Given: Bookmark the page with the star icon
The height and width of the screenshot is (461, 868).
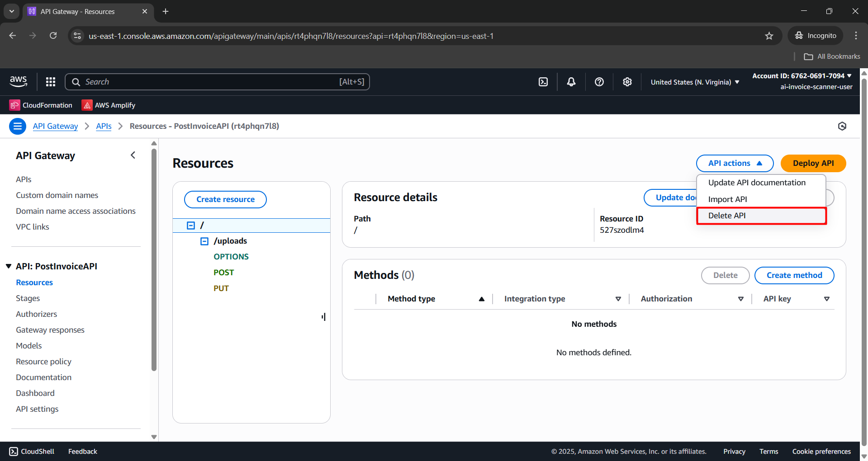Looking at the screenshot, I should 769,36.
